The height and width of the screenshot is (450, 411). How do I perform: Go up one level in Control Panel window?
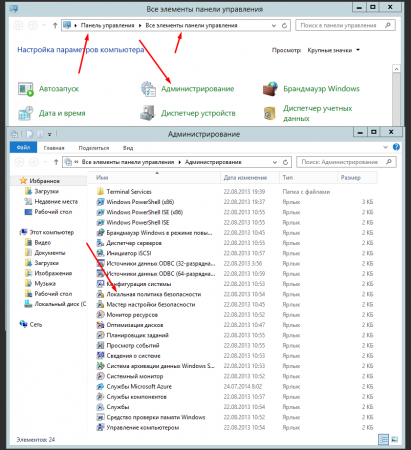pyautogui.click(x=55, y=25)
